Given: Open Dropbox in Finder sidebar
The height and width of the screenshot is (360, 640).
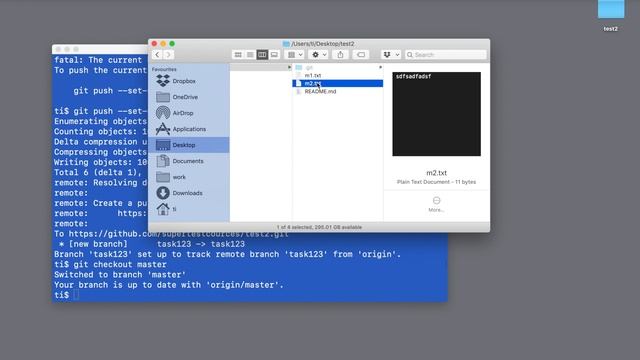Looking at the screenshot, I should point(189,81).
